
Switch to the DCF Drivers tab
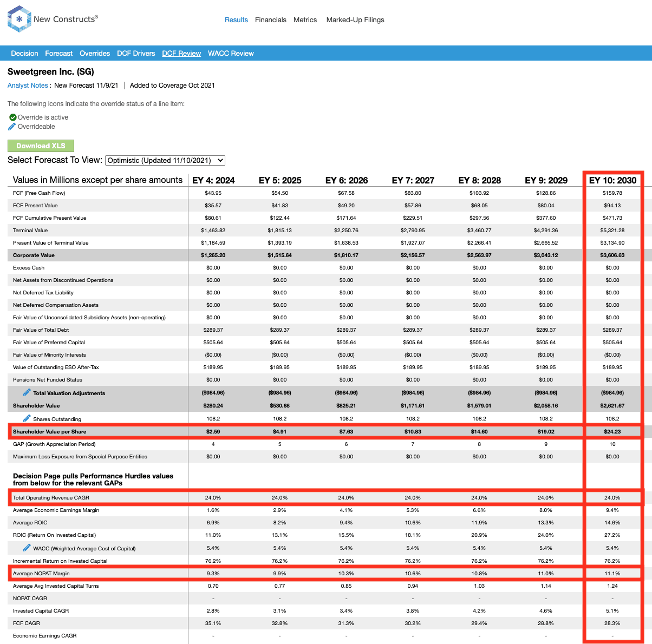136,54
